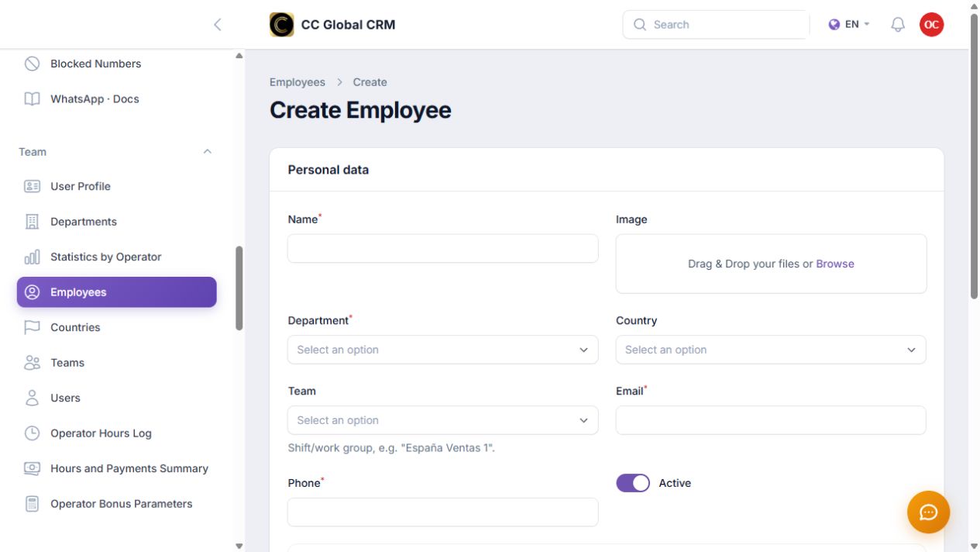Click the page vertical scrollbar thumb
980x552 pixels.
(974, 156)
